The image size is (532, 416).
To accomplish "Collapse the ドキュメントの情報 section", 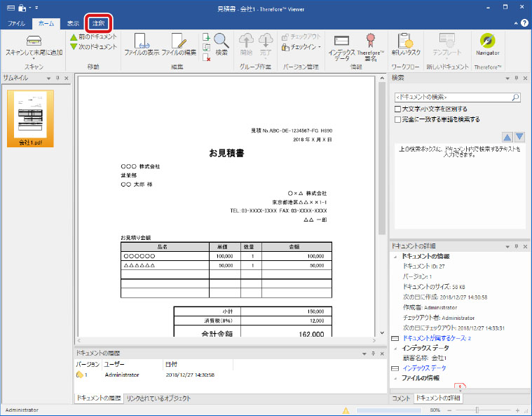I will tap(396, 257).
